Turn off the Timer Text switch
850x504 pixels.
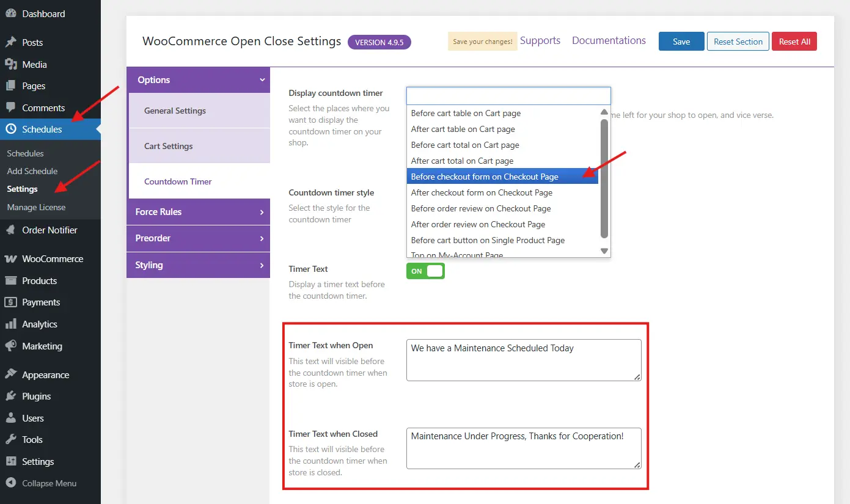(x=425, y=271)
